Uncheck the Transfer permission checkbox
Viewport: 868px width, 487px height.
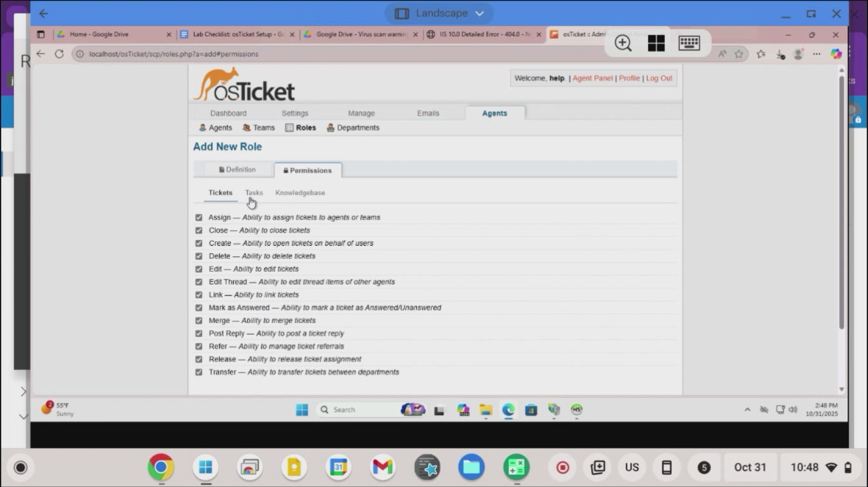[199, 372]
